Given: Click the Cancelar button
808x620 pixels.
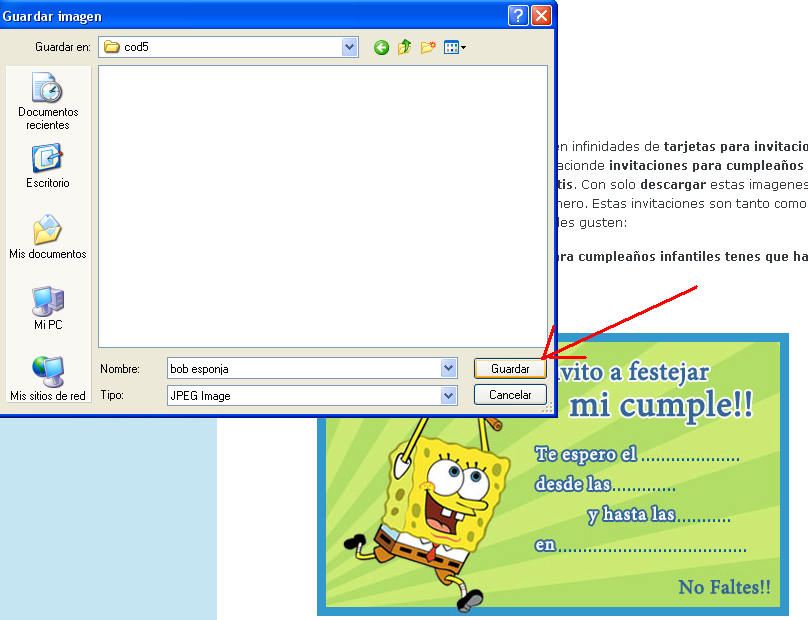Looking at the screenshot, I should pyautogui.click(x=510, y=395).
